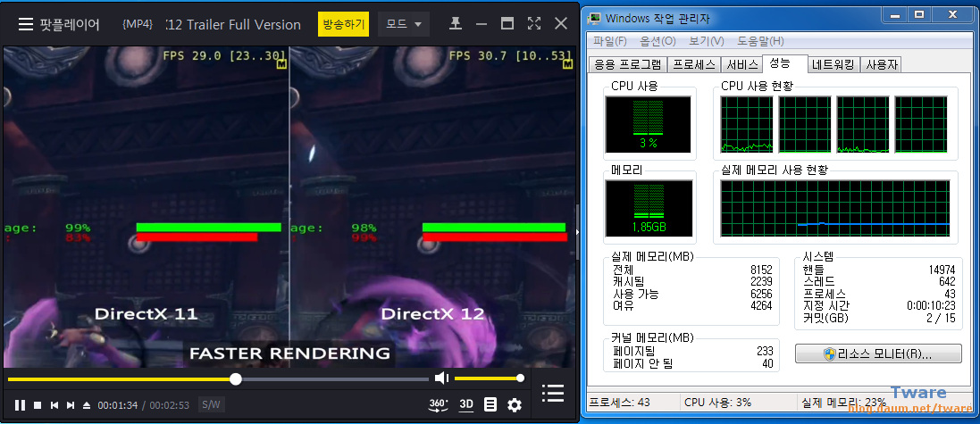Click status bar CPU 사용: 3% entry
Screen dimensions: 980x424
click(718, 403)
